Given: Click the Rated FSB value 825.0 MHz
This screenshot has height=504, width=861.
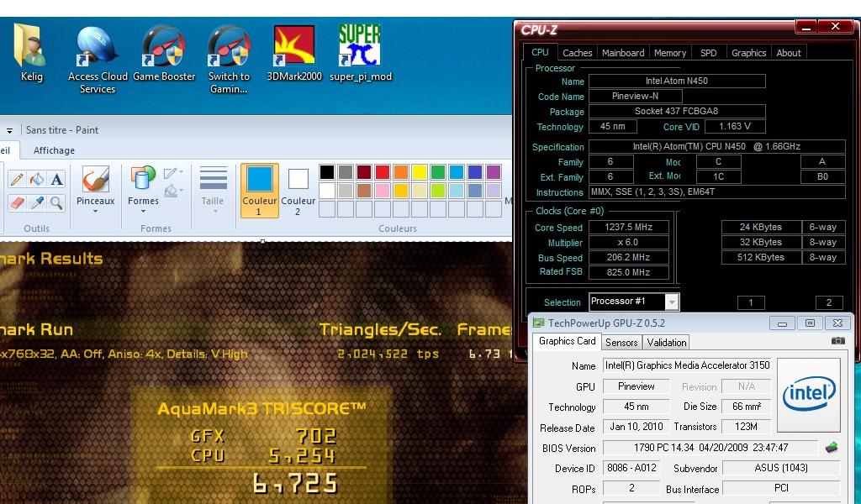Looking at the screenshot, I should point(629,272).
